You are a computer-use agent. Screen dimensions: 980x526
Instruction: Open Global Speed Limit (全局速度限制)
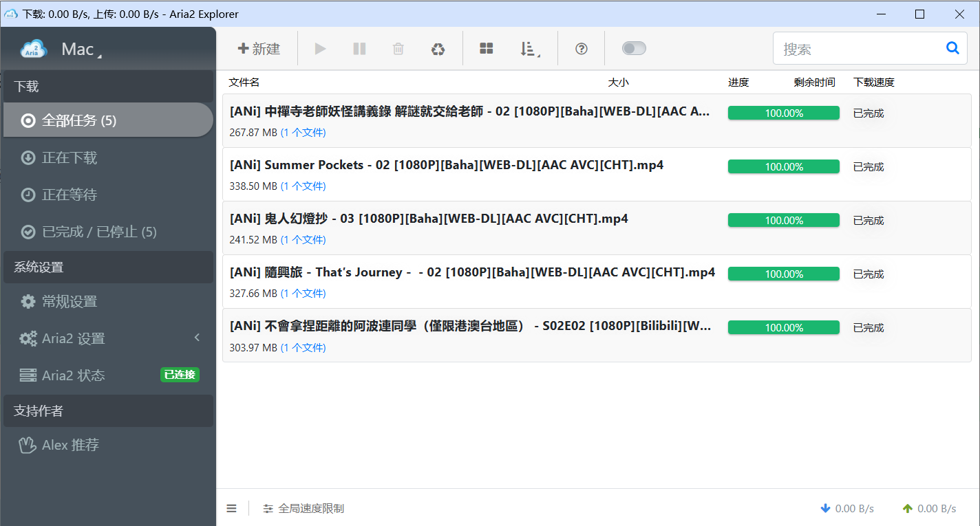coord(303,509)
